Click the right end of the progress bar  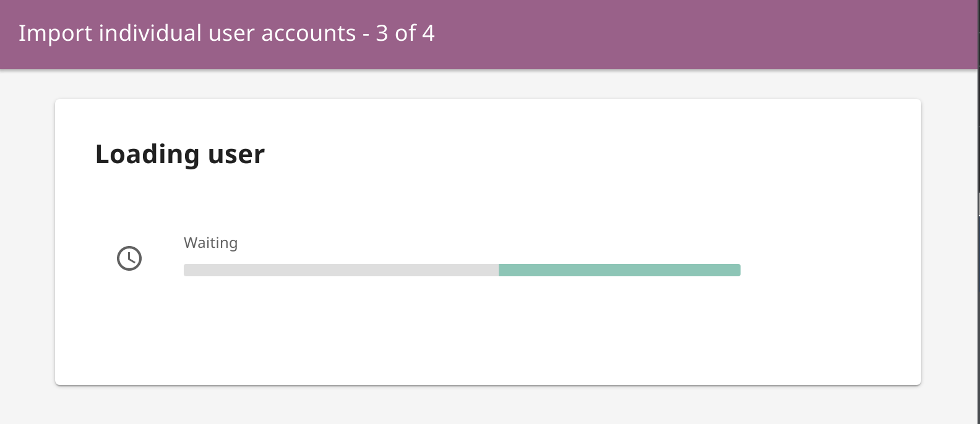pos(736,269)
